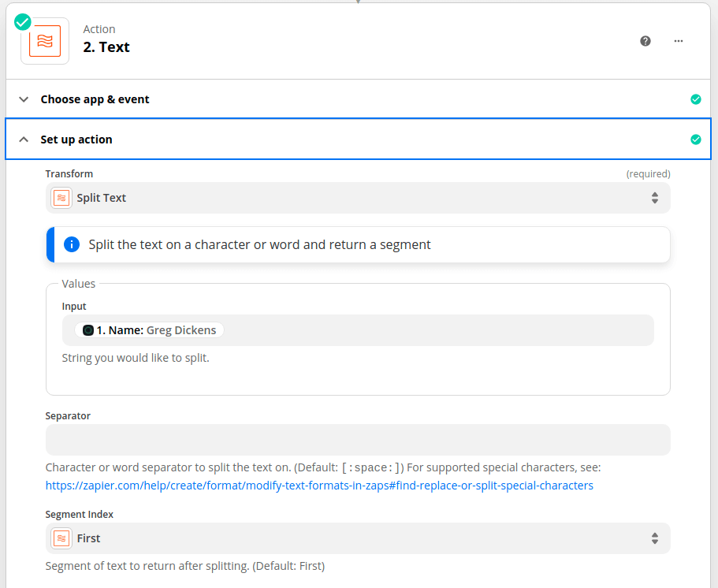Open the three-dot more options menu
This screenshot has width=718, height=588.
click(x=679, y=41)
